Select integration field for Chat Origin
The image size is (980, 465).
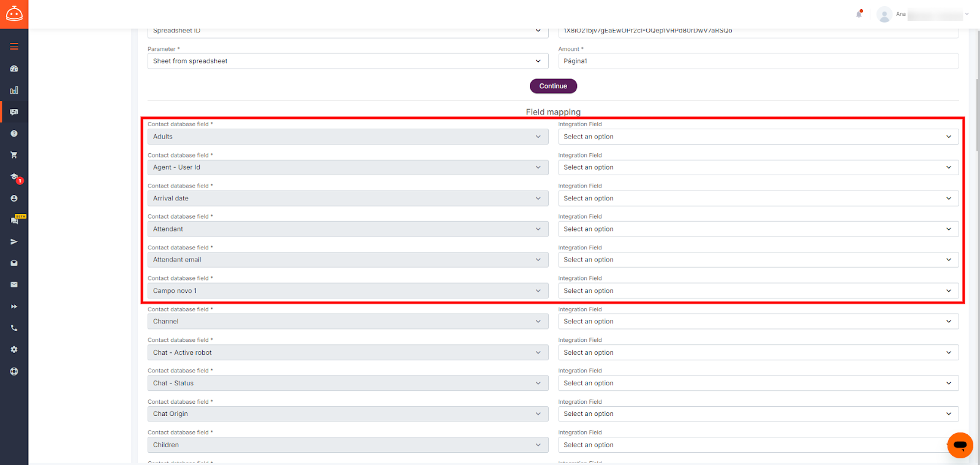[x=758, y=414]
